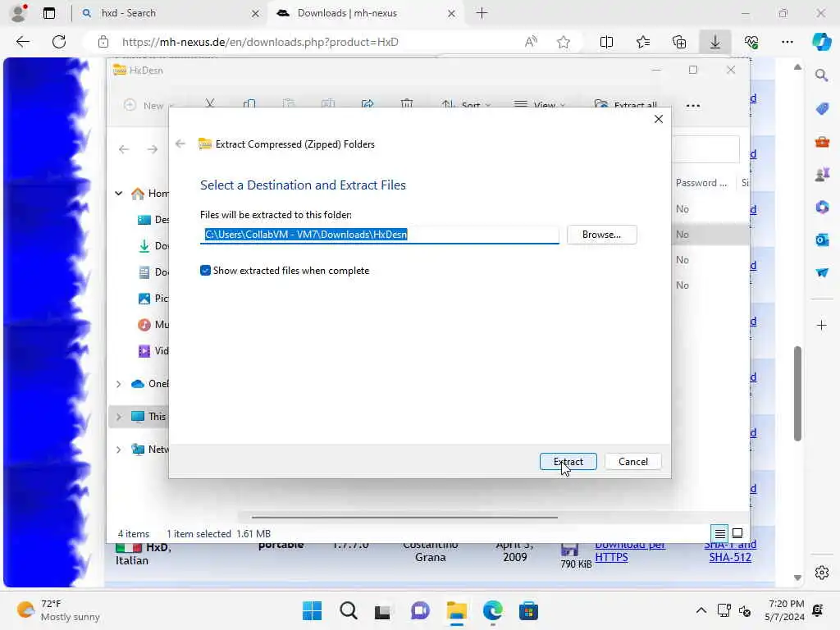840x630 pixels.
Task: Click the Cut scissors icon in Explorer
Action: pyautogui.click(x=210, y=104)
